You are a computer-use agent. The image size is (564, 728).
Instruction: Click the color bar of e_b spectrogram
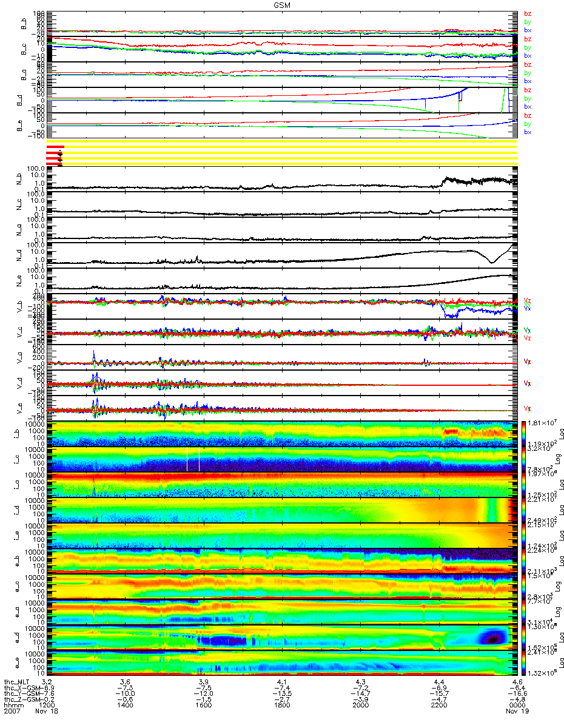coord(525,561)
